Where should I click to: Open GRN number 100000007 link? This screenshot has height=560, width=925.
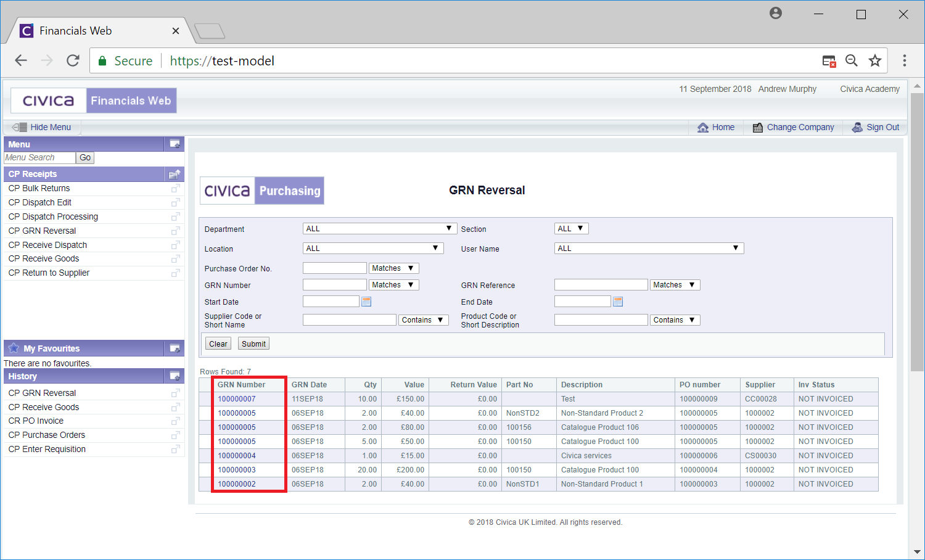tap(237, 399)
